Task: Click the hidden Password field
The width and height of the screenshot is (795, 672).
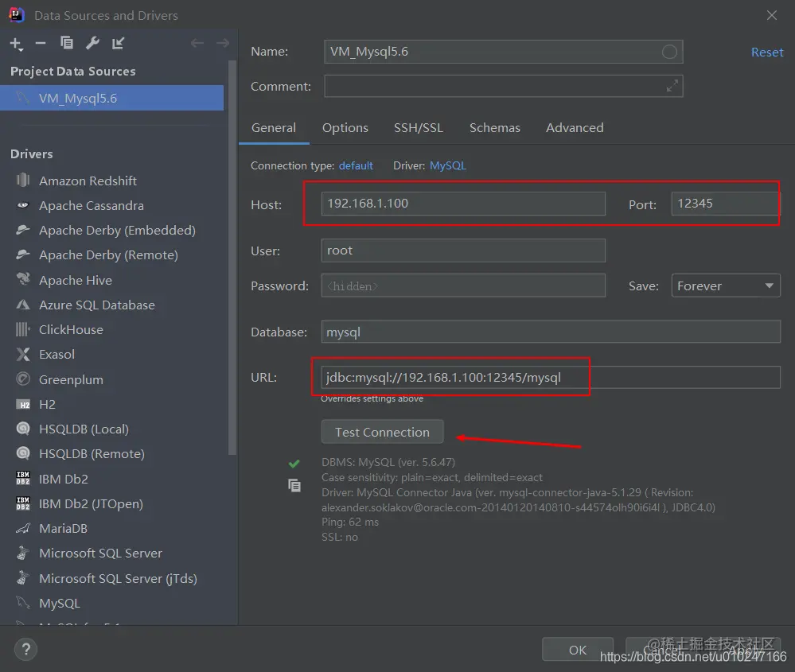Action: point(463,286)
